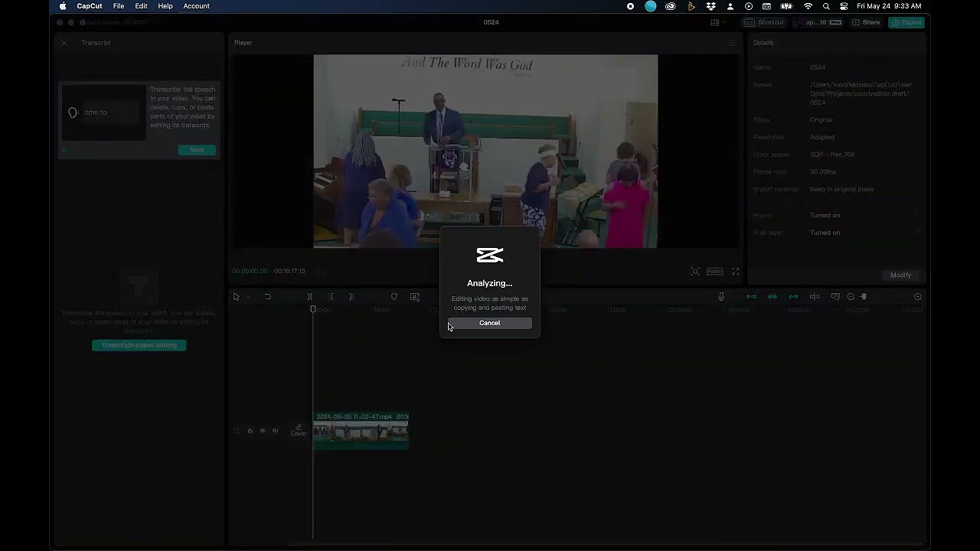The height and width of the screenshot is (551, 980).
Task: Click the Next button in Transcript tip
Action: coord(197,150)
